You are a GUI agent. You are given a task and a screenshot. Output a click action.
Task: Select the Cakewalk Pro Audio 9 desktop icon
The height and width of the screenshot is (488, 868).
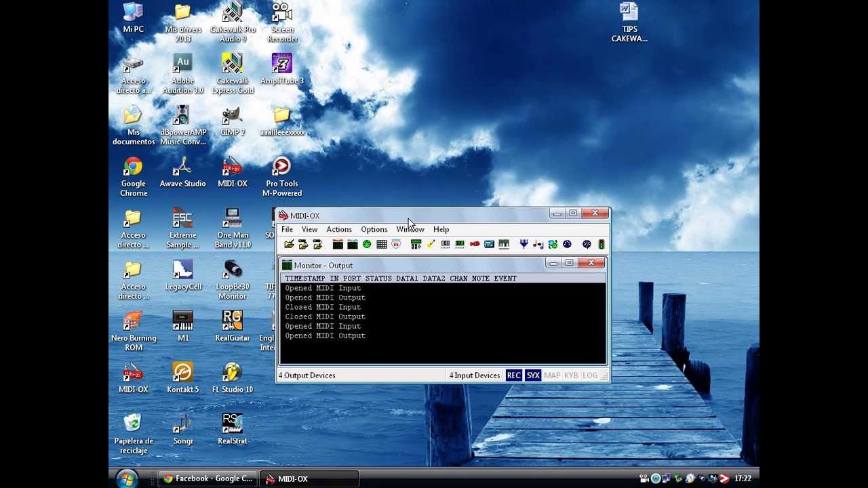[233, 22]
